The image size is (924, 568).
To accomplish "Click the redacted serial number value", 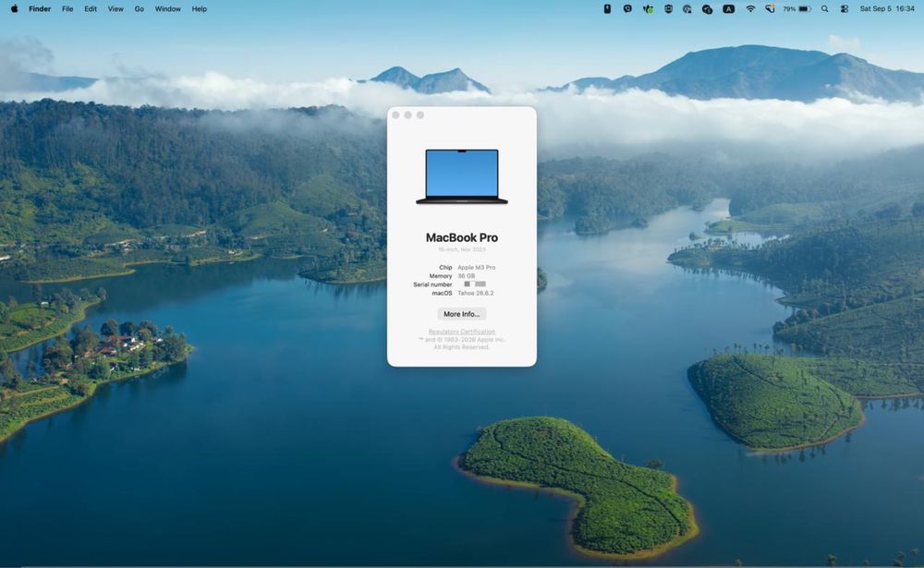I will (x=475, y=284).
